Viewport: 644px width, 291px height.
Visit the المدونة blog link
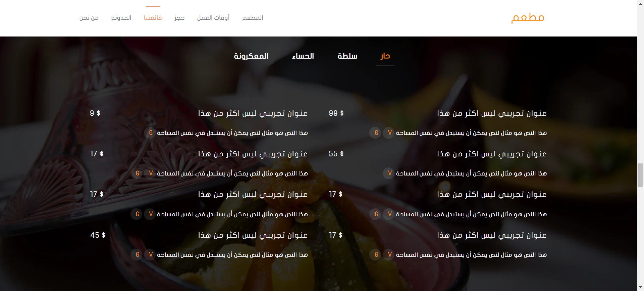coord(121,18)
